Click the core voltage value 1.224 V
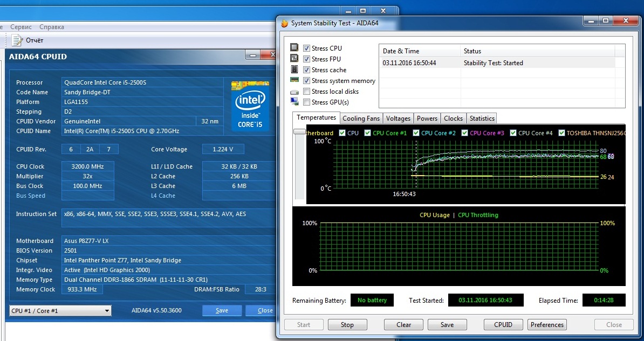 (x=223, y=149)
